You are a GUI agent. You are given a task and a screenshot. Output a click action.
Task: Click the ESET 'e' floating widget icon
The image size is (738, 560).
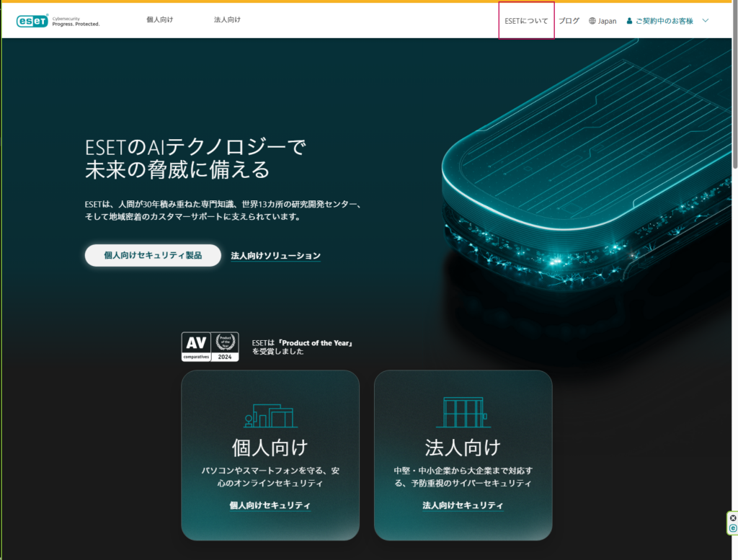[733, 528]
